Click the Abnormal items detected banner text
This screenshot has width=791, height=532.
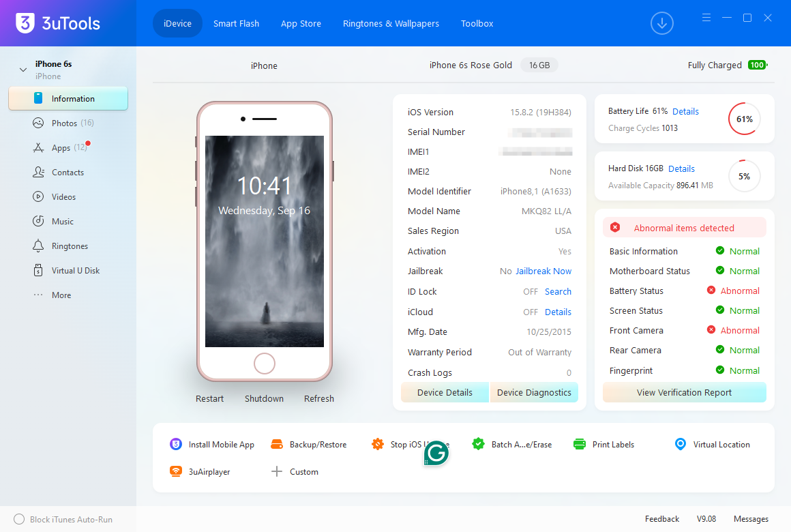pyautogui.click(x=683, y=228)
